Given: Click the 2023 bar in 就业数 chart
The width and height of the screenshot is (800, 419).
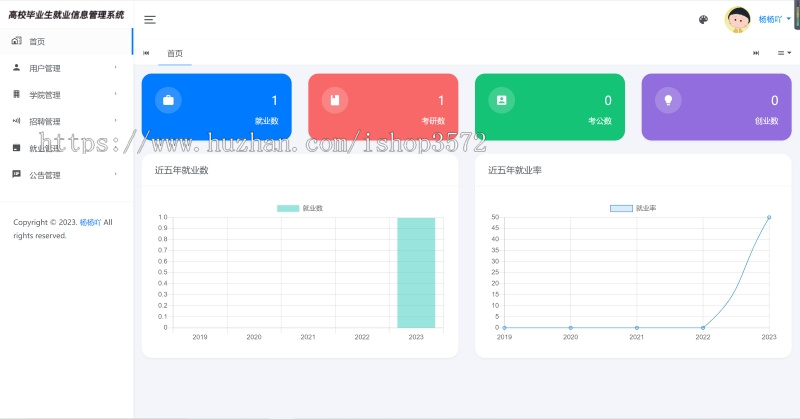Looking at the screenshot, I should pyautogui.click(x=416, y=273).
